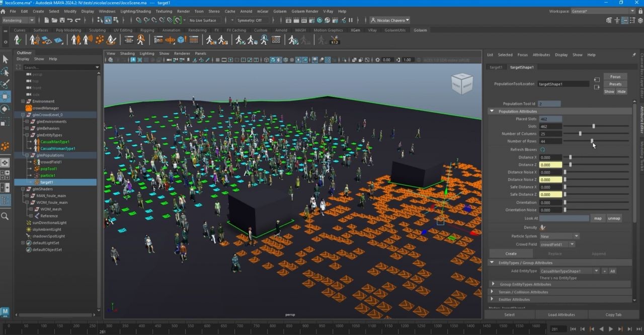The width and height of the screenshot is (644, 335).
Task: Click the search magnifier icon in left sidebar
Action: click(x=5, y=216)
